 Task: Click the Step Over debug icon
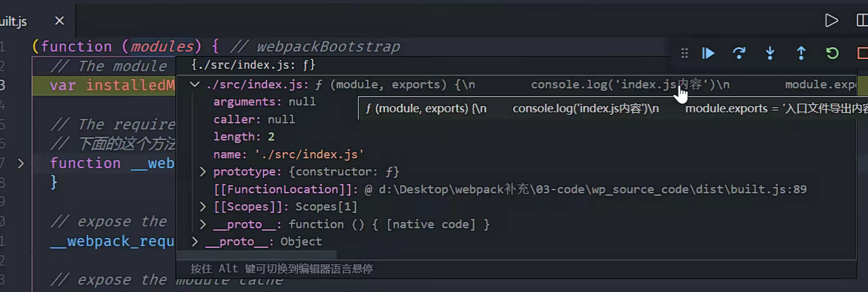(x=739, y=53)
